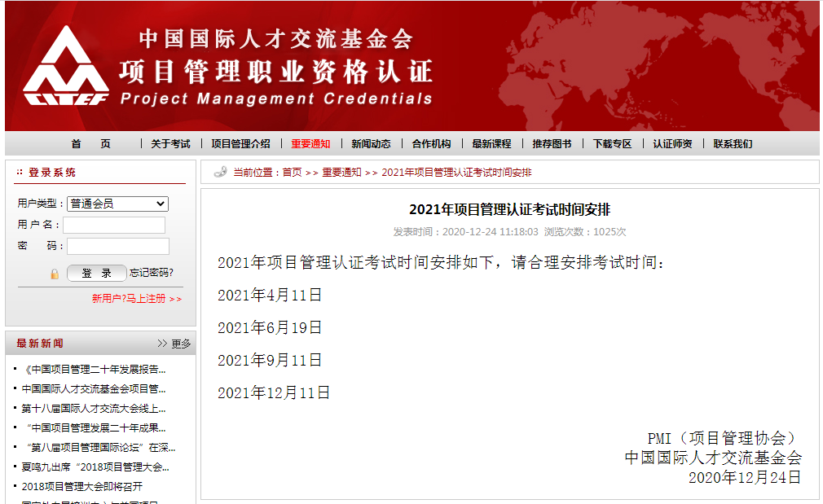Click the CITEF logo in the banner

tap(66, 66)
